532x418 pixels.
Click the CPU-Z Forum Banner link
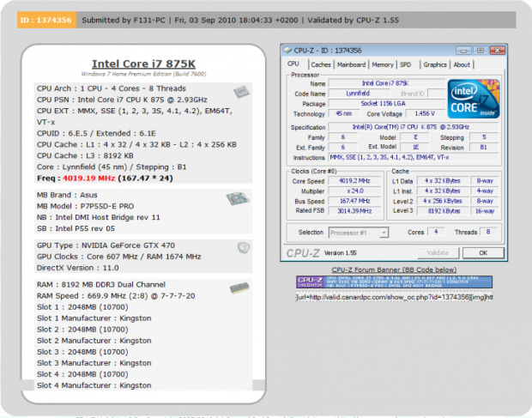coord(394,270)
